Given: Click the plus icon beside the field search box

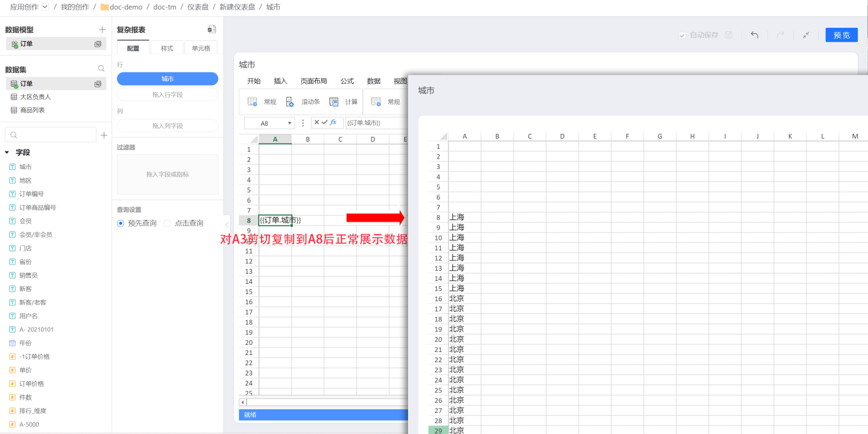Looking at the screenshot, I should point(104,135).
